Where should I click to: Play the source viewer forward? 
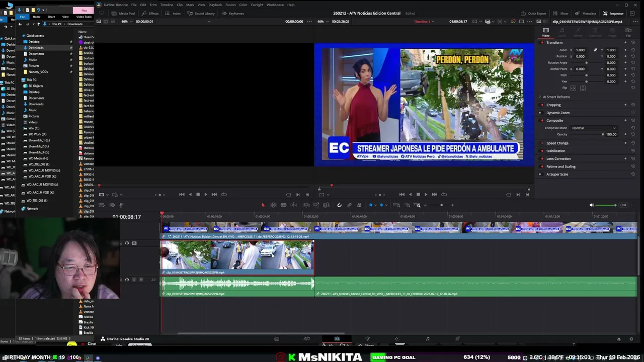point(206,195)
